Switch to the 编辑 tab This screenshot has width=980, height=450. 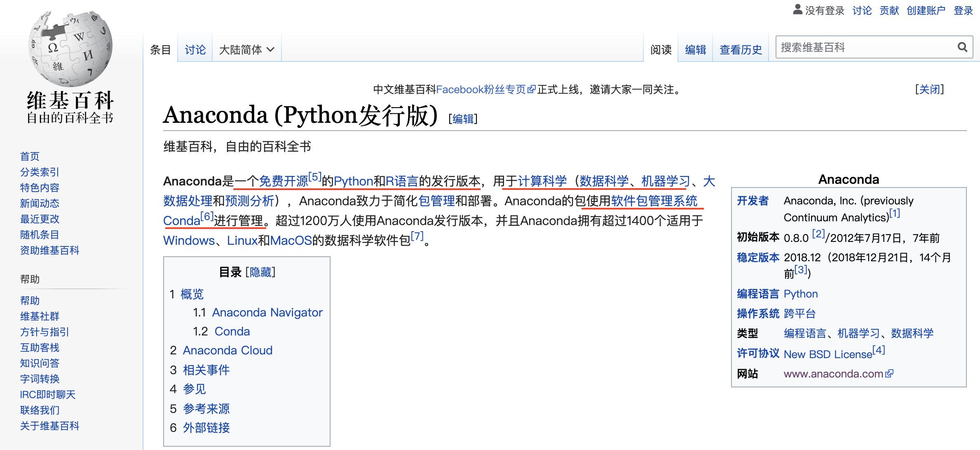(695, 49)
